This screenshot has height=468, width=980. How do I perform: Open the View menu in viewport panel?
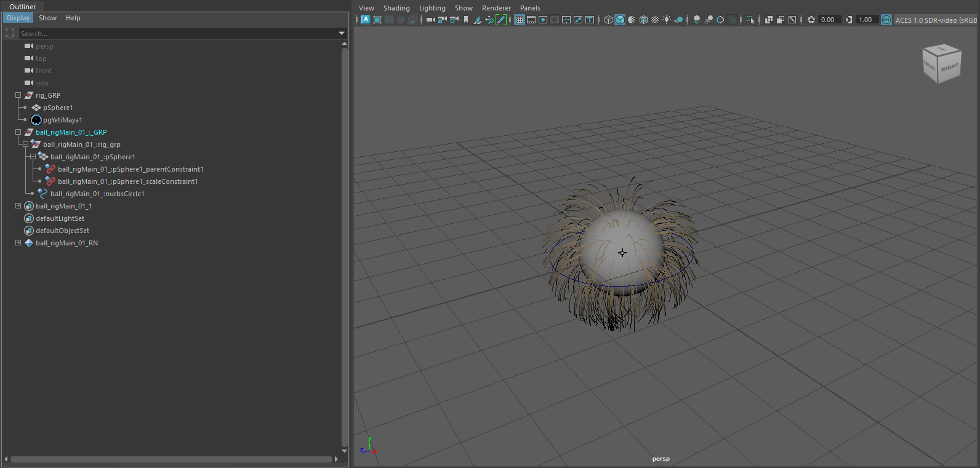coord(366,8)
